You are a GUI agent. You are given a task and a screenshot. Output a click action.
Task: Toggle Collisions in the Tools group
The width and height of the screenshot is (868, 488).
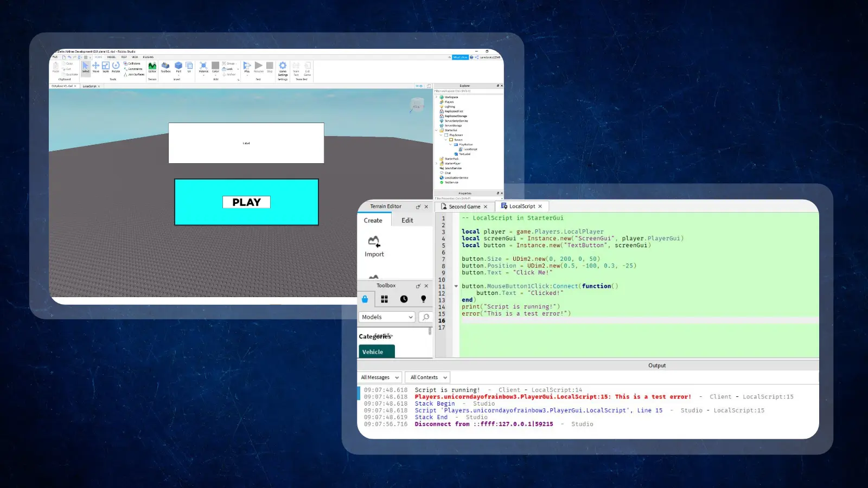132,63
